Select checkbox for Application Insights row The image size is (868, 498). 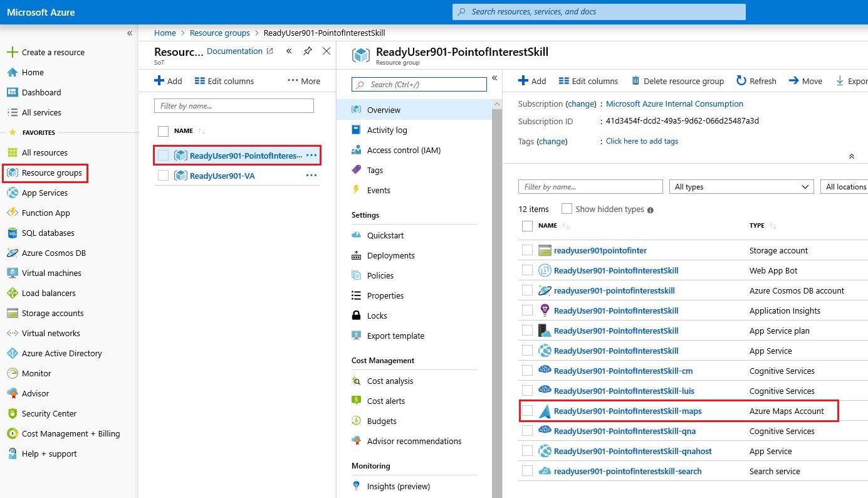point(527,310)
